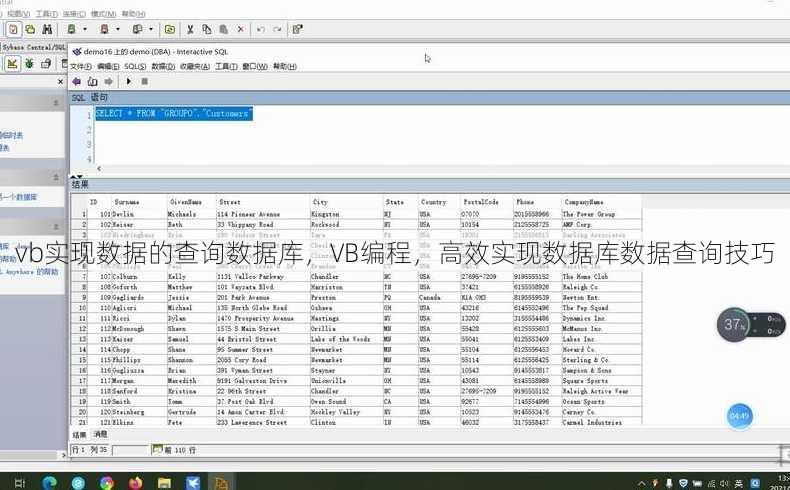Open the 工具(T) menu in Interactive SQL

click(x=226, y=66)
